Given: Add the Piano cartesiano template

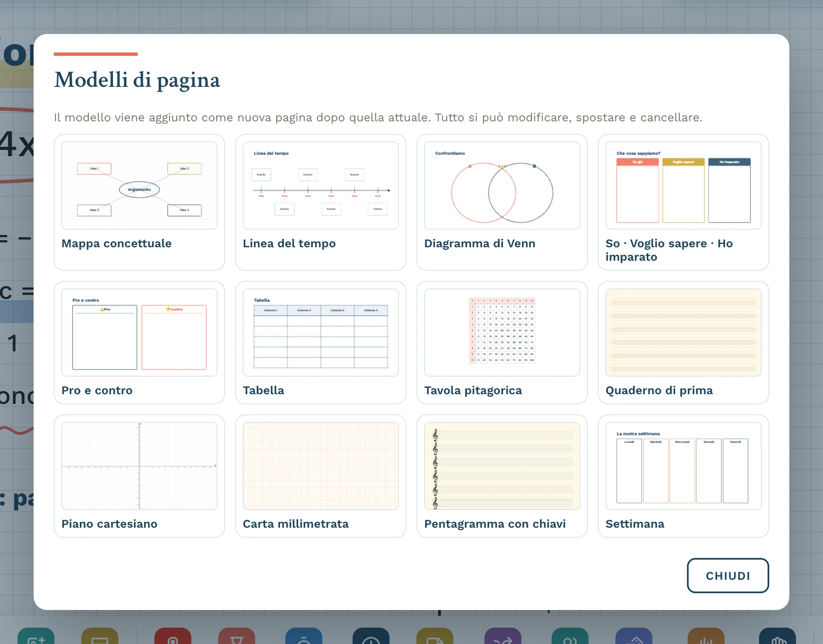Looking at the screenshot, I should 139,476.
